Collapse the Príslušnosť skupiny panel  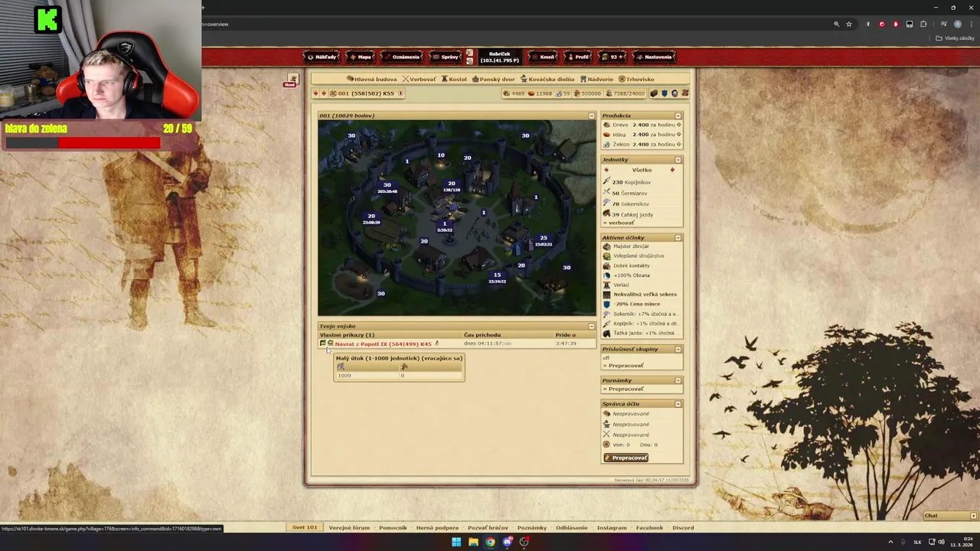point(678,349)
